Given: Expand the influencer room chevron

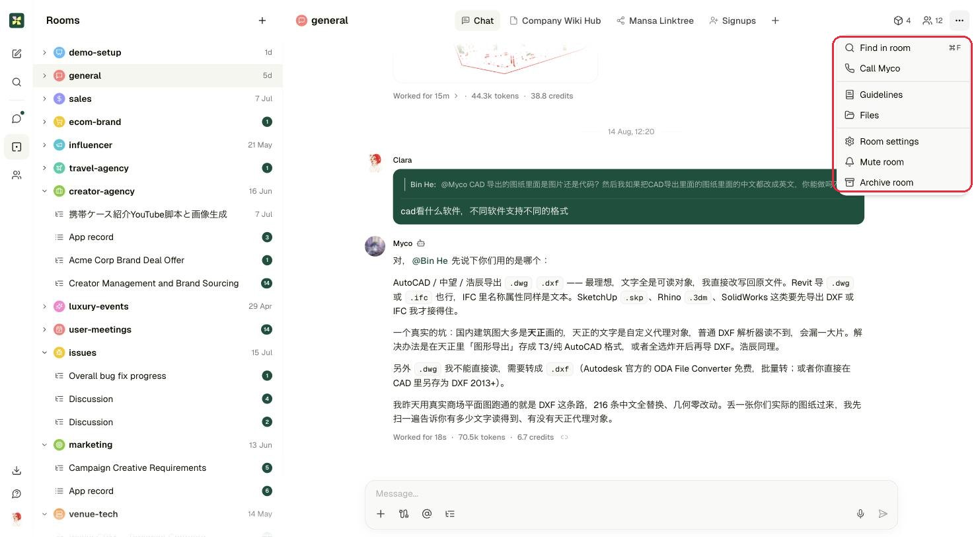Looking at the screenshot, I should point(44,145).
